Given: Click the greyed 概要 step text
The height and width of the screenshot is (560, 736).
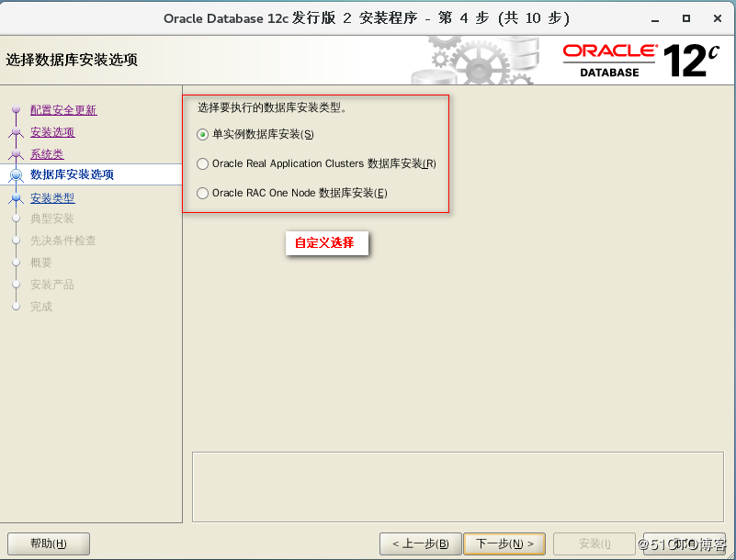Looking at the screenshot, I should (x=40, y=263).
